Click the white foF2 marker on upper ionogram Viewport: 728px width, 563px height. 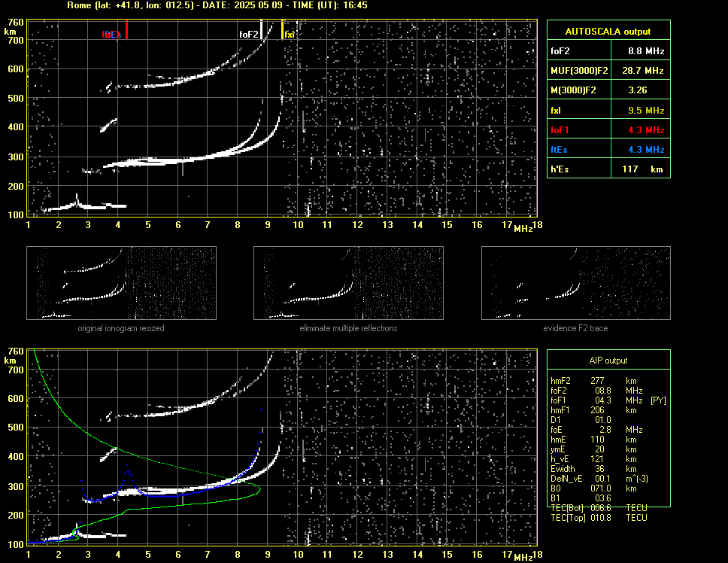(262, 29)
